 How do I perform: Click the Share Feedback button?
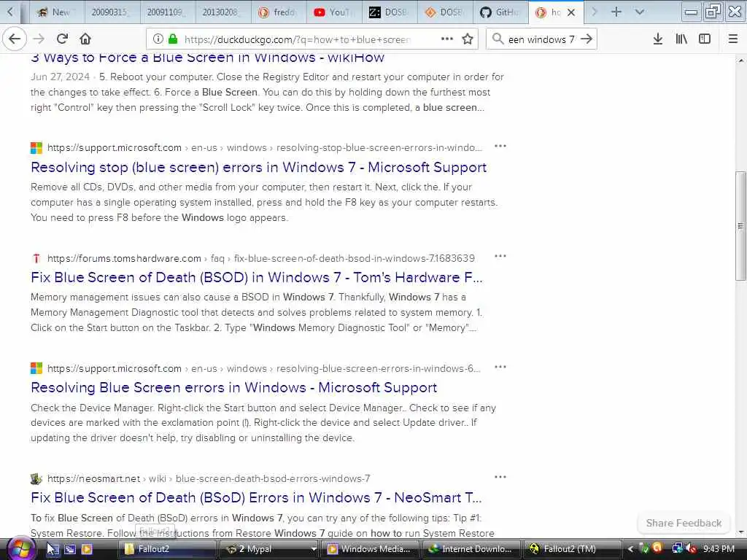coord(684,523)
